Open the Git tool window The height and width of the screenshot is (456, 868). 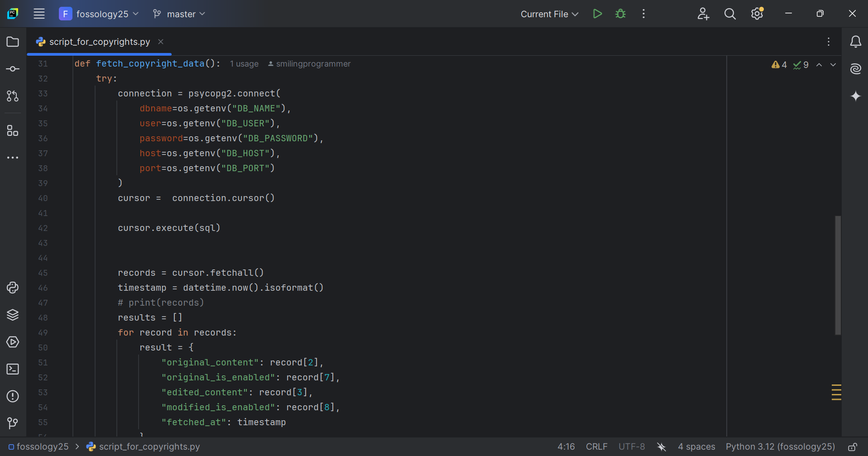point(13,423)
